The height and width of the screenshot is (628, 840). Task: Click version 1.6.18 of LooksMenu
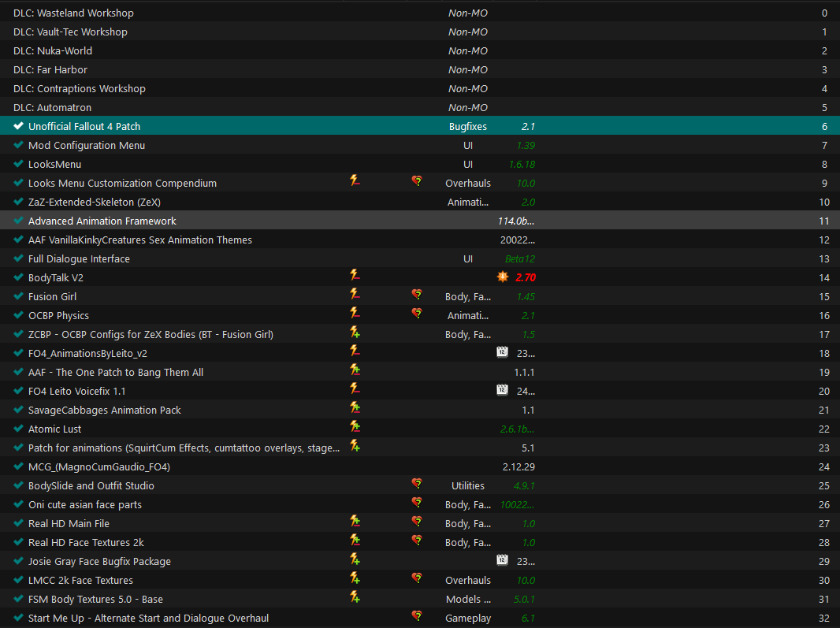point(522,165)
